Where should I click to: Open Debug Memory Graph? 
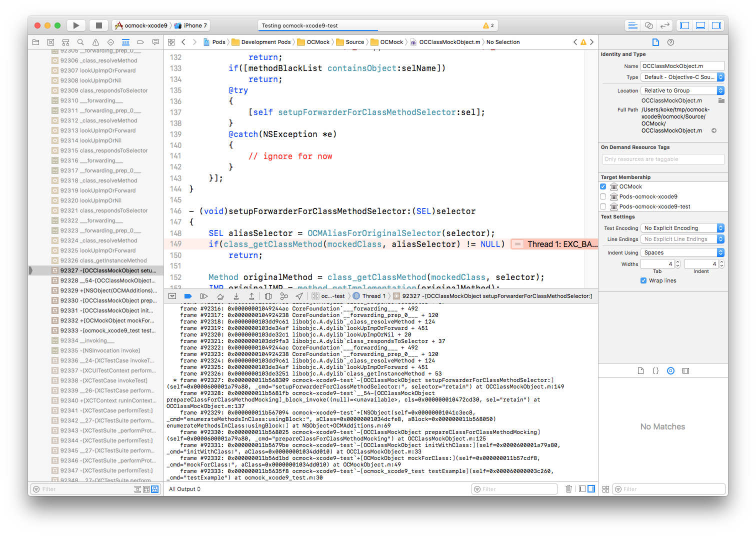pos(284,296)
